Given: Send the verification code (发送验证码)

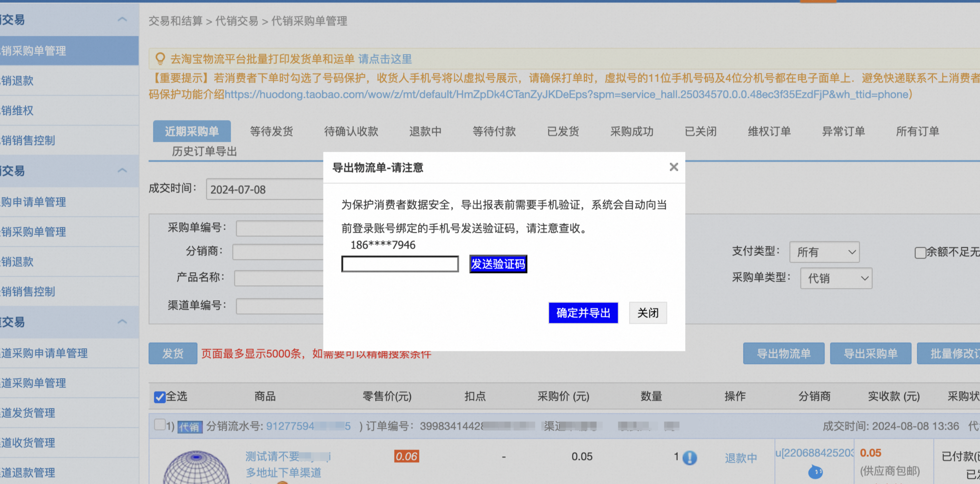Looking at the screenshot, I should tap(498, 264).
